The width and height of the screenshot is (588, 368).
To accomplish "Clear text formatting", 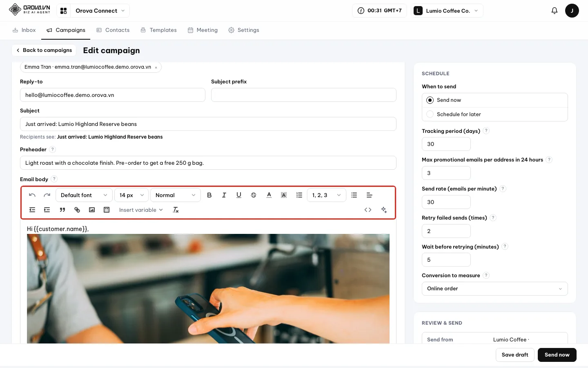I will coord(176,210).
